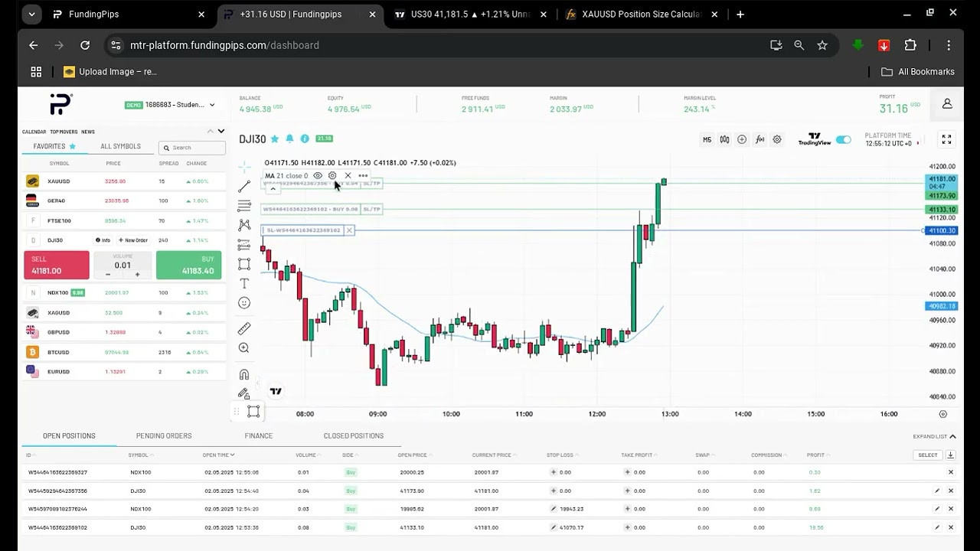This screenshot has height=551, width=980.
Task: Select the crosshair cursor tool
Action: pyautogui.click(x=244, y=167)
